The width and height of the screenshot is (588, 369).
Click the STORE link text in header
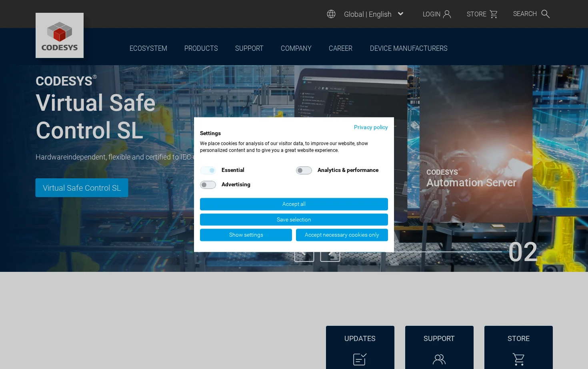coord(476,14)
